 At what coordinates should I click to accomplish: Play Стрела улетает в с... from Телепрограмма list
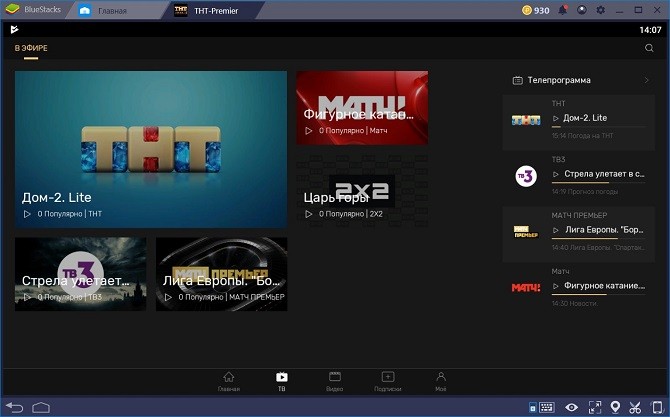click(x=555, y=174)
